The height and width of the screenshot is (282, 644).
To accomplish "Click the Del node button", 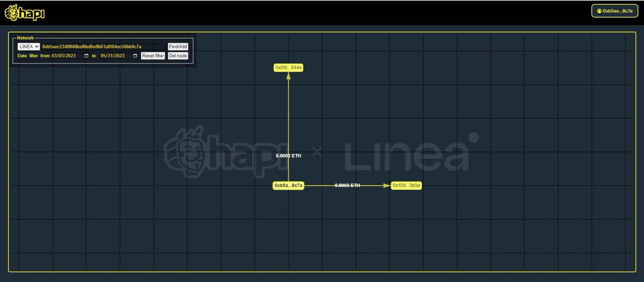I will pyautogui.click(x=178, y=56).
